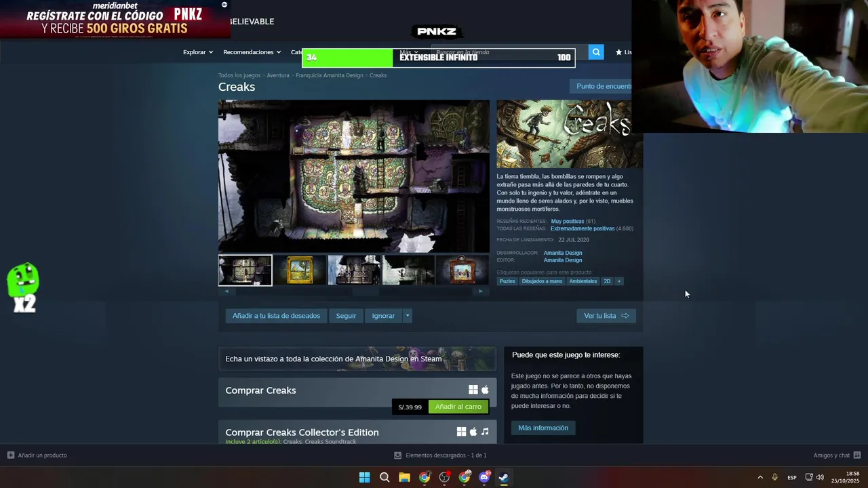Click the main Creaks screenshot viewer
This screenshot has width=868, height=488.
pyautogui.click(x=353, y=176)
